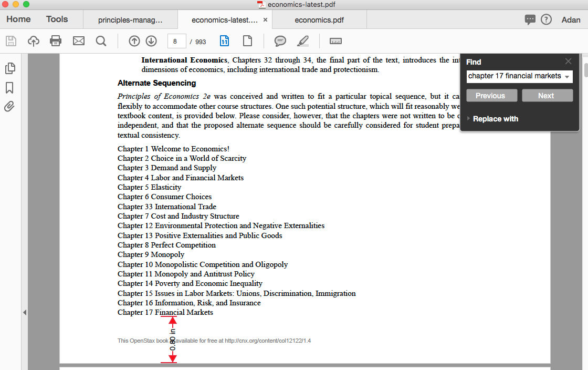Switch to the economics.pdf tab
The image size is (588, 370).
pos(319,19)
